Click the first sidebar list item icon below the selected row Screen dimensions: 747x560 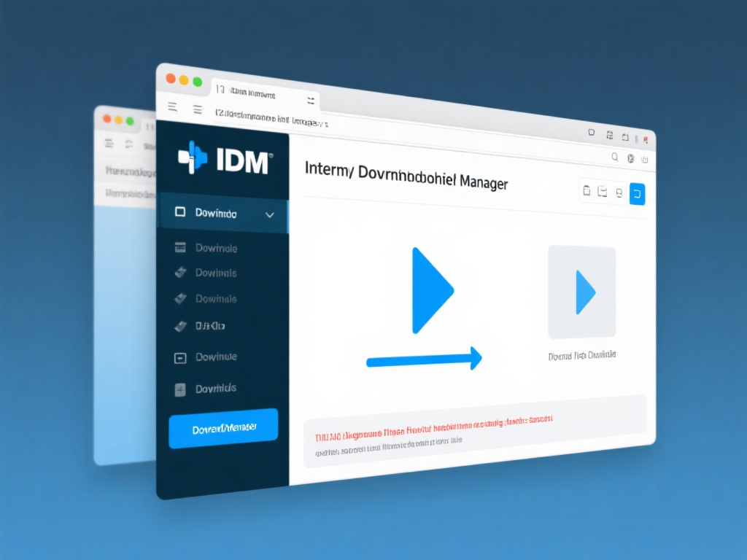pos(180,248)
